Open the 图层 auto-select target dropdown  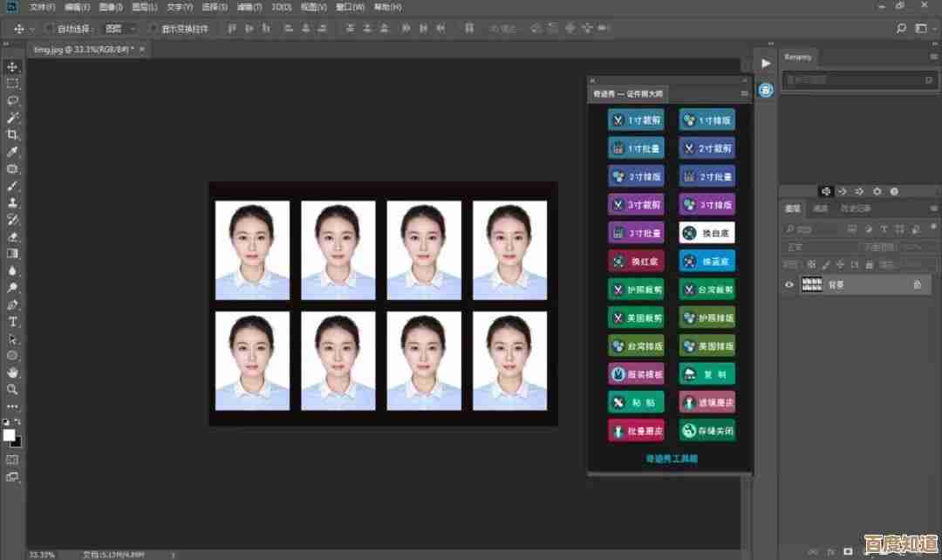click(120, 29)
